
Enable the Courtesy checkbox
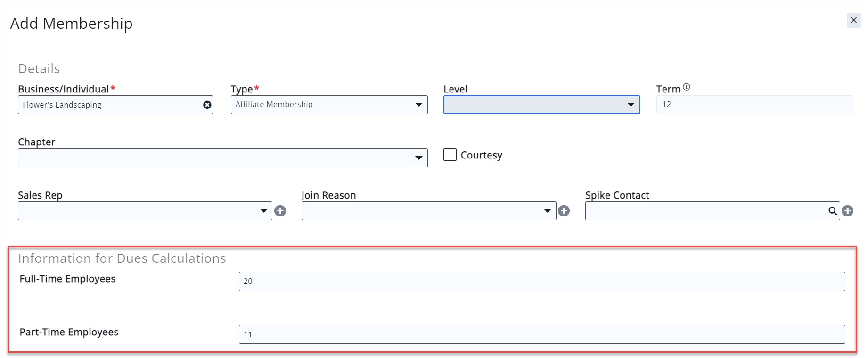[450, 155]
